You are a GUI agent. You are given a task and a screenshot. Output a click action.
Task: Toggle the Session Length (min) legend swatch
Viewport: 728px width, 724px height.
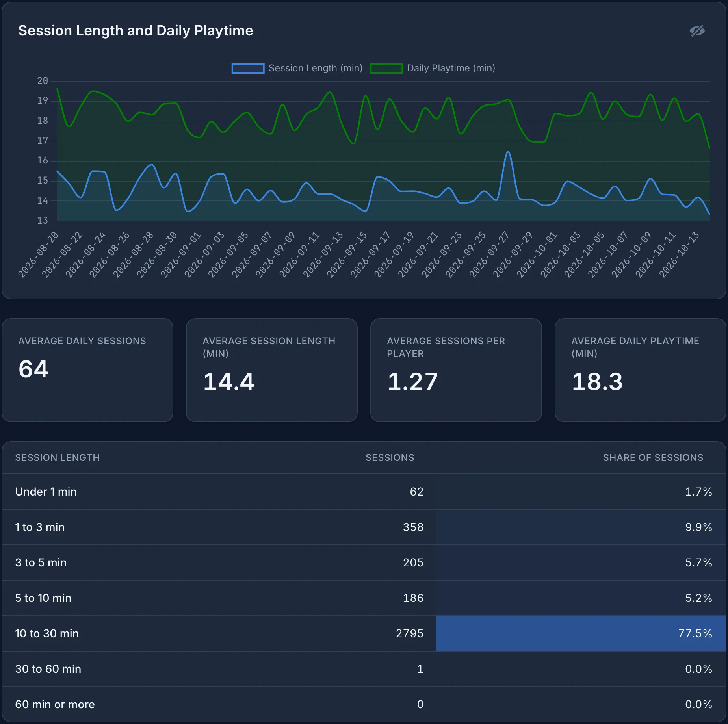pyautogui.click(x=248, y=68)
